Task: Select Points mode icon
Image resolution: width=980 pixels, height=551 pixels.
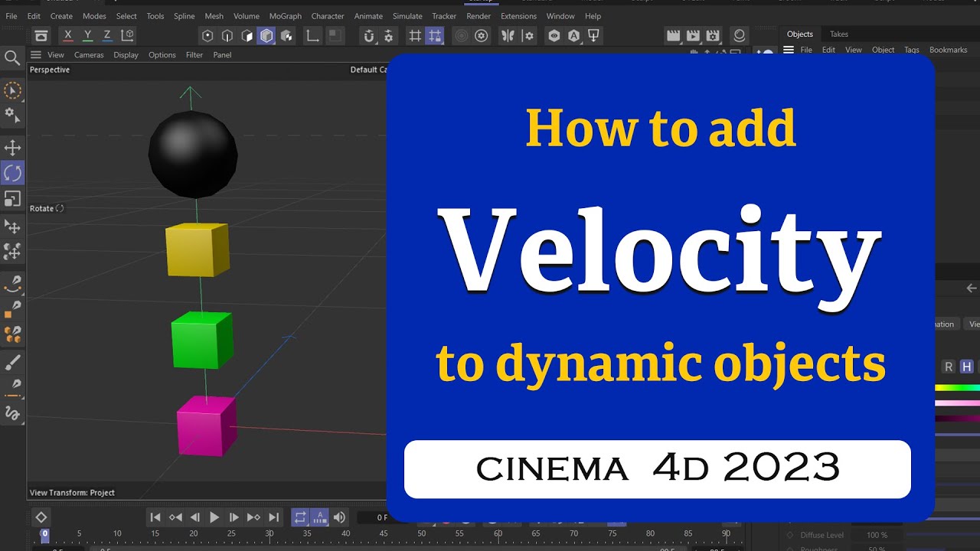Action: pyautogui.click(x=207, y=35)
